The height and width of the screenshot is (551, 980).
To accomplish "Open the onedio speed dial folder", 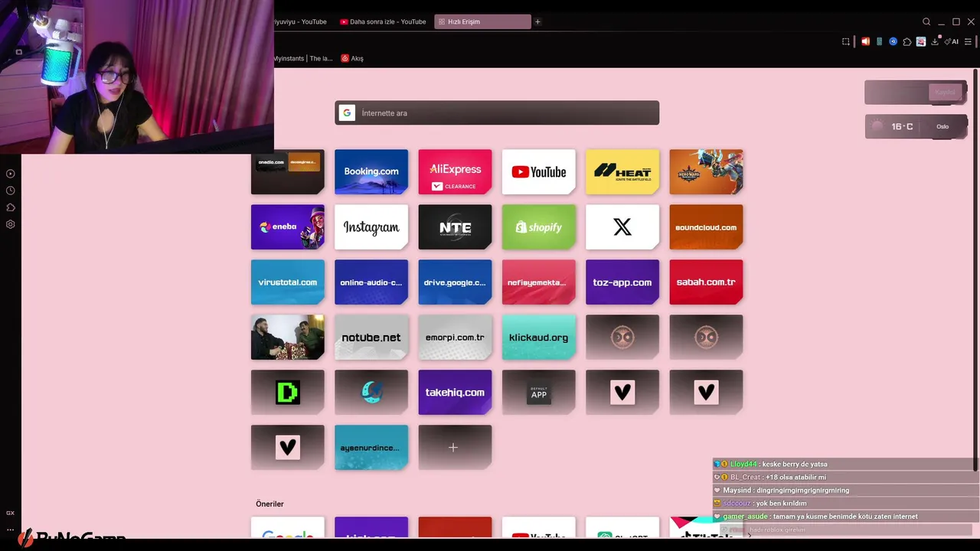I will 288,171.
